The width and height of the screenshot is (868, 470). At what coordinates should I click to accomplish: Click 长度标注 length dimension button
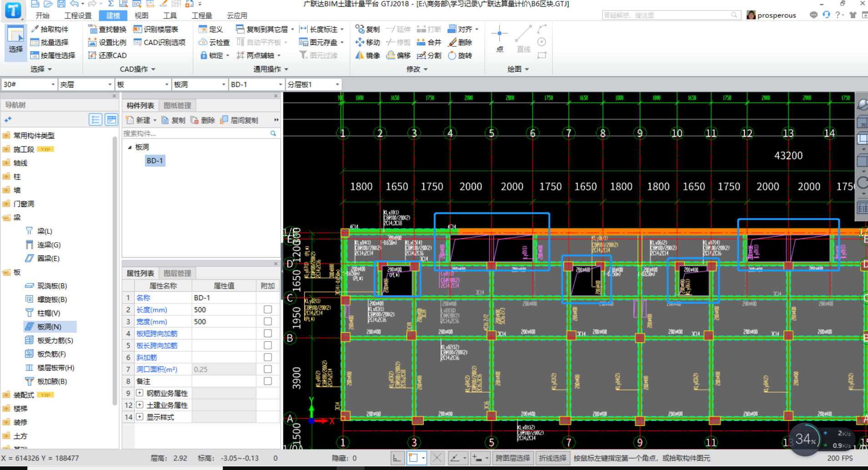tap(321, 29)
